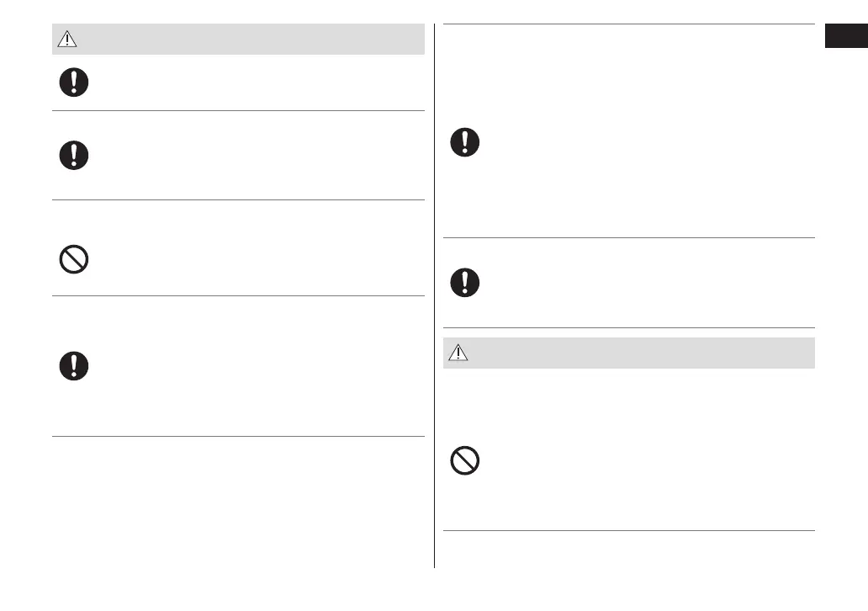
Task: Click the rule directly above left column's prohibition section
Action: (x=238, y=199)
